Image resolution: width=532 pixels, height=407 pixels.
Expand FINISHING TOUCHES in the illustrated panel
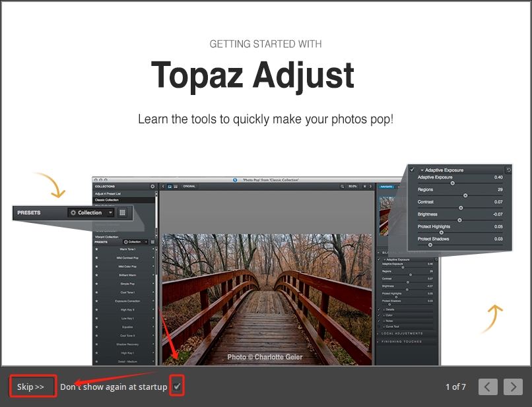[x=402, y=342]
